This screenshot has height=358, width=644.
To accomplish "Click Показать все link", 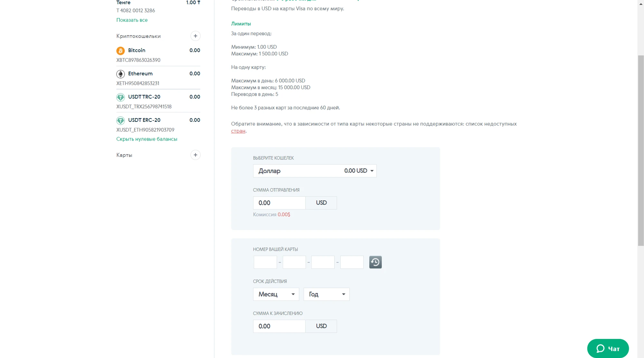I will [x=132, y=20].
